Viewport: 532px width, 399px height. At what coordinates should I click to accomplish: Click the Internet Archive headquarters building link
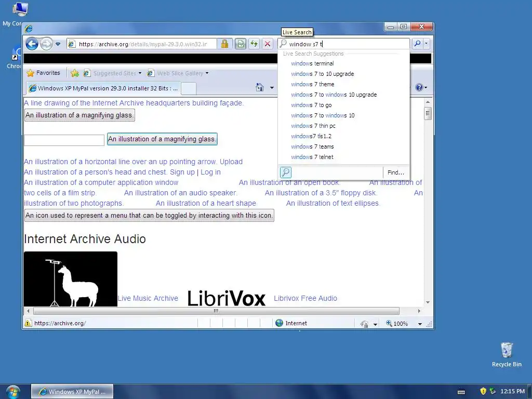134,103
